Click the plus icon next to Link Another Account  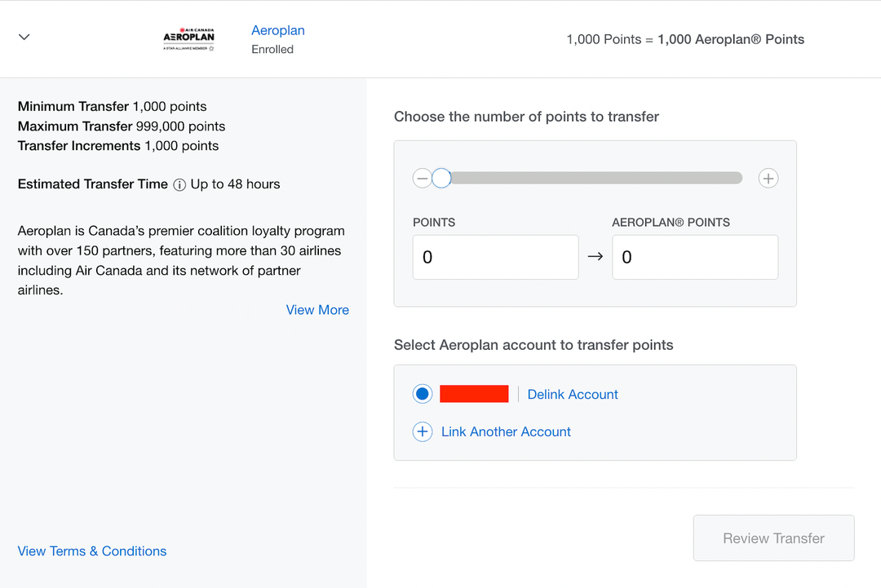tap(423, 431)
